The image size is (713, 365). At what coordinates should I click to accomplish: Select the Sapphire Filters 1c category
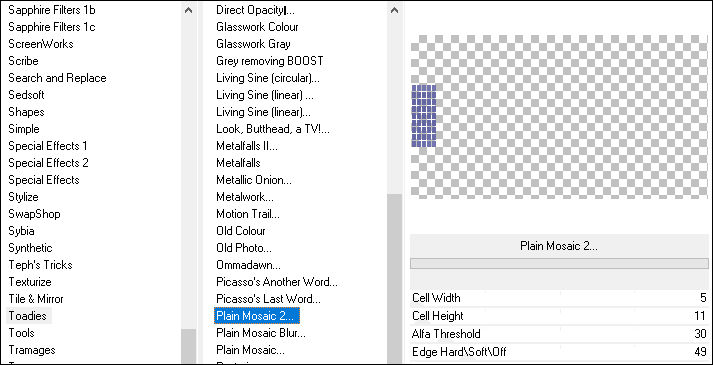point(52,27)
